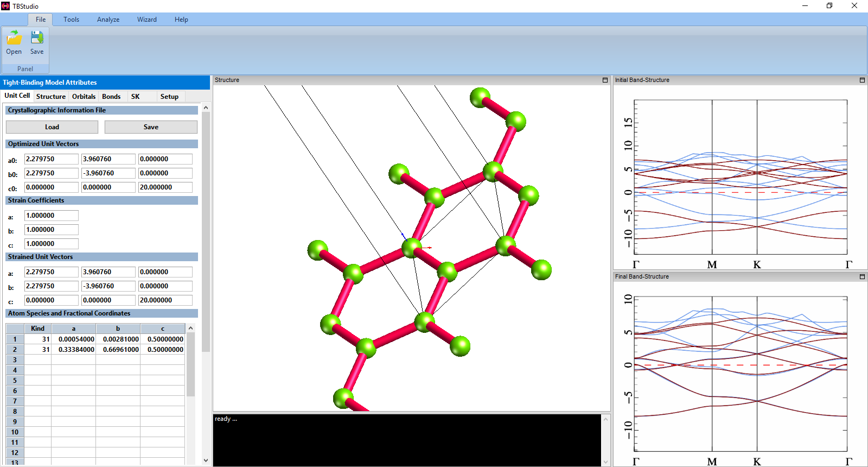Select row 1 header in atom table

(x=15, y=339)
